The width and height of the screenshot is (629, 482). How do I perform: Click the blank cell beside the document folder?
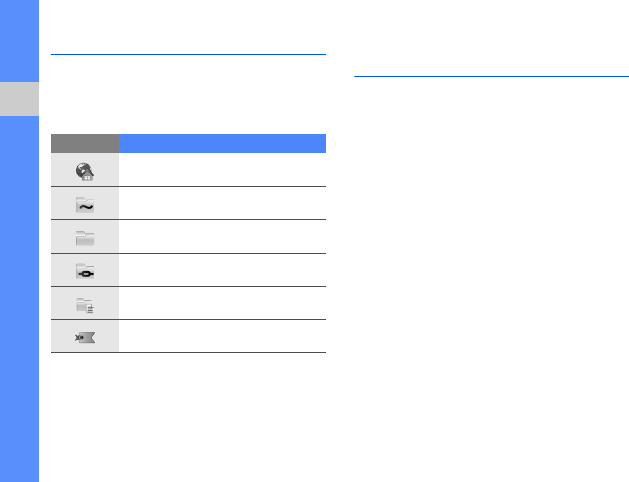(222, 303)
